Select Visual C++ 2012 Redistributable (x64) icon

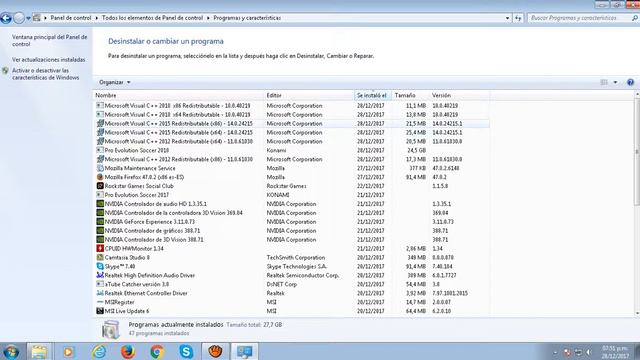point(100,141)
